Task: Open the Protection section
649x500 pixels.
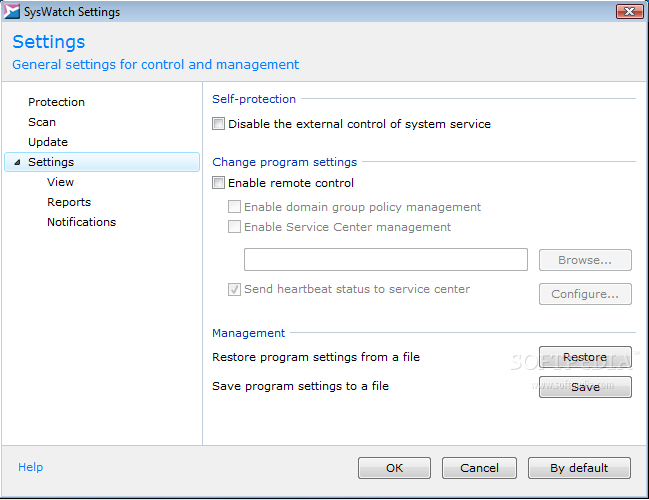Action: coord(56,102)
